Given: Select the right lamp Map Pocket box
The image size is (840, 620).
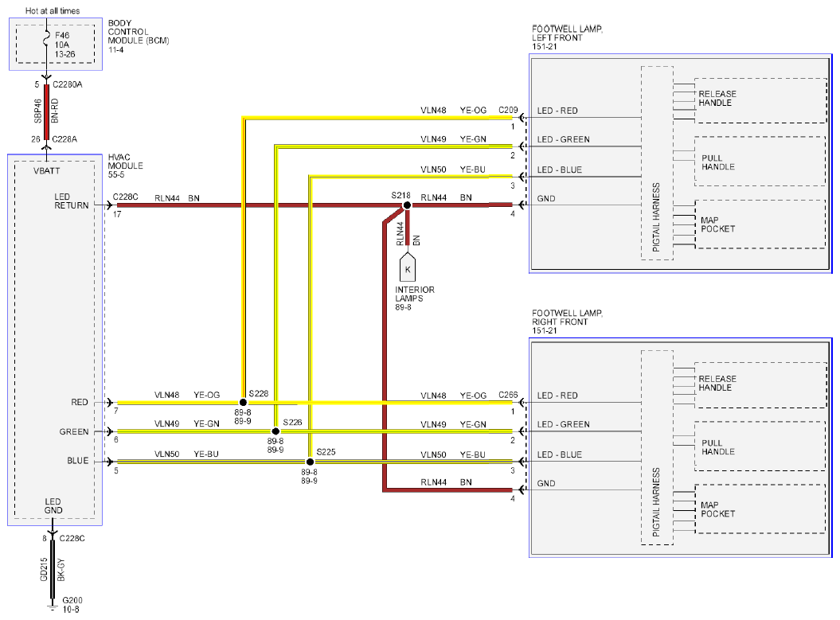Looking at the screenshot, I should click(760, 509).
